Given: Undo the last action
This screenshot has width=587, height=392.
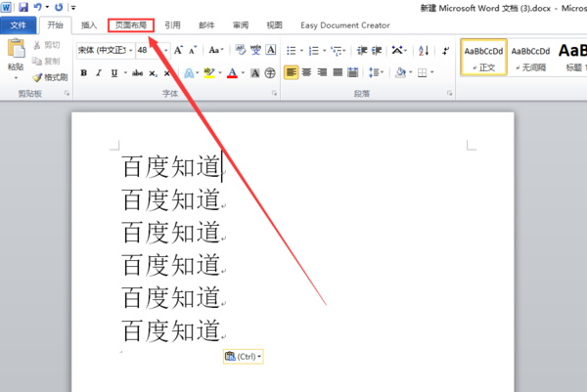Looking at the screenshot, I should coord(37,7).
